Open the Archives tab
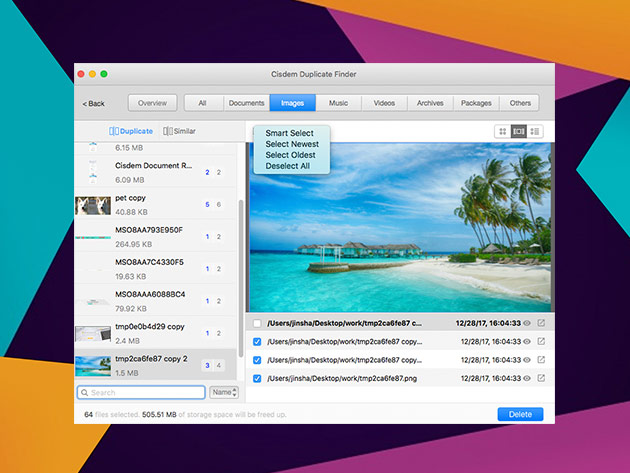Viewport: 630px width, 473px height. (430, 103)
